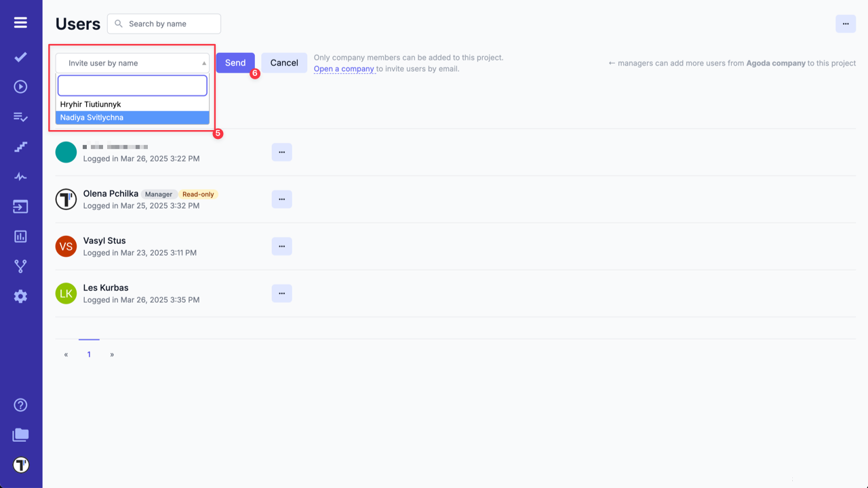Open a company via the underlined link
Screen dimensions: 868x488
344,68
